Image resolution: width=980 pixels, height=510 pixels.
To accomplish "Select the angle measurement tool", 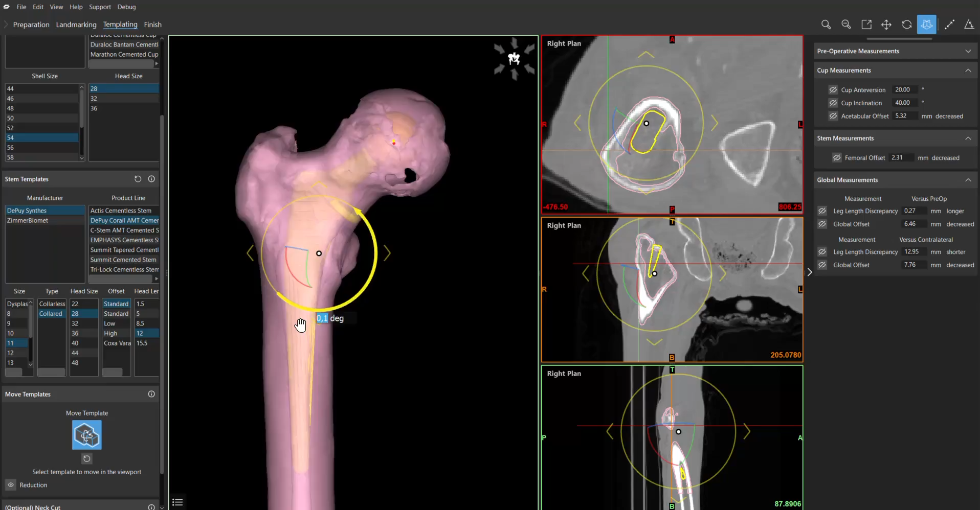I will tap(969, 25).
